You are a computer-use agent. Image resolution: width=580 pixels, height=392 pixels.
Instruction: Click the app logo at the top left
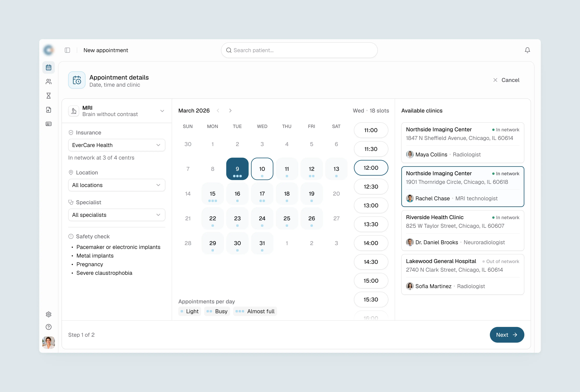click(48, 50)
